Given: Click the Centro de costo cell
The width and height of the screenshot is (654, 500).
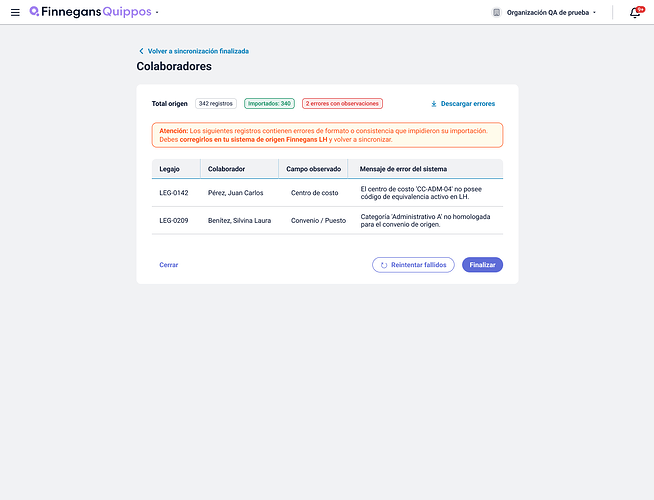Looking at the screenshot, I should [314, 193].
